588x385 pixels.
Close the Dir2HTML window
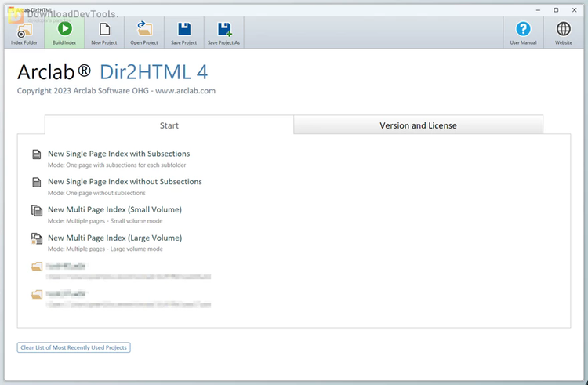pos(574,10)
